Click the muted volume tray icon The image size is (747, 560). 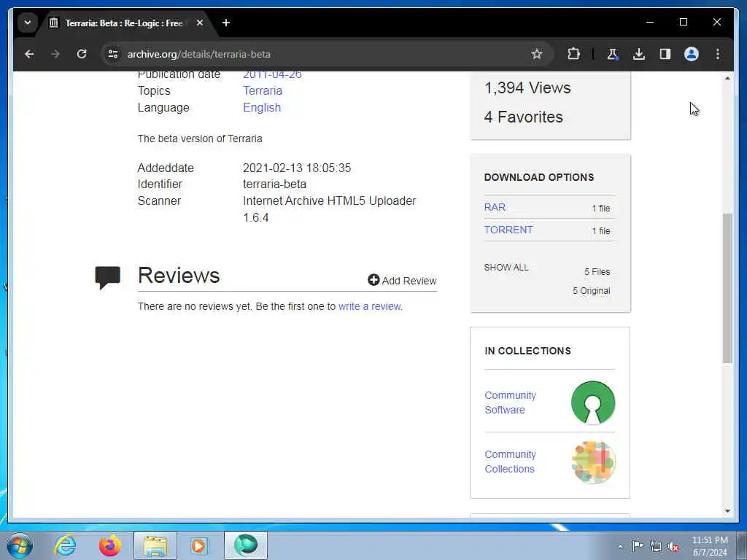[673, 547]
